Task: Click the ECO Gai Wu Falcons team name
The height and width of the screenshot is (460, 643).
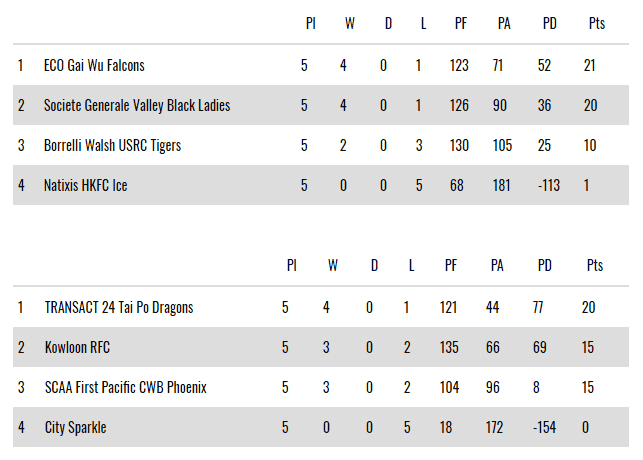Action: [94, 66]
